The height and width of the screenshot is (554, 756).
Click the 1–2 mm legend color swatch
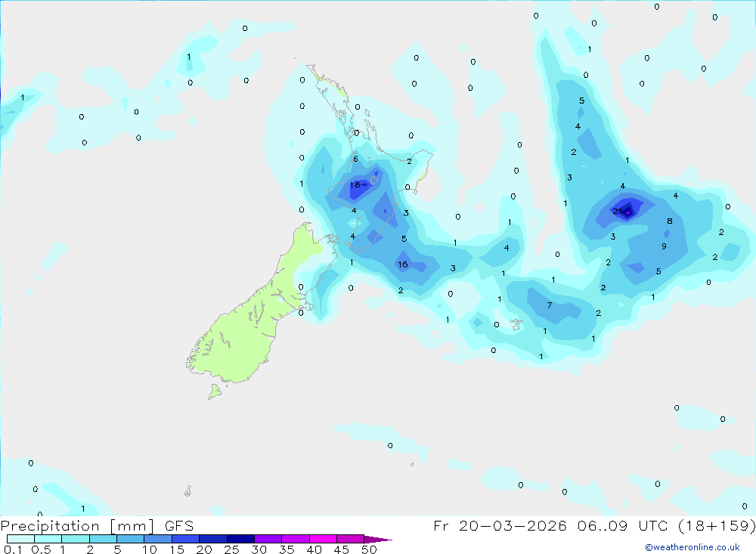coord(76,539)
